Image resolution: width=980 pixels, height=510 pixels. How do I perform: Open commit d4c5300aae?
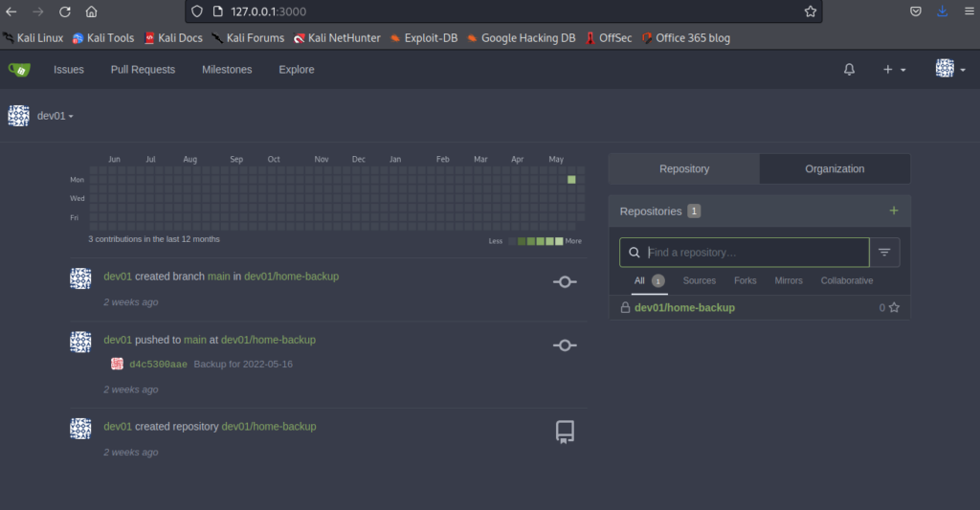click(158, 365)
